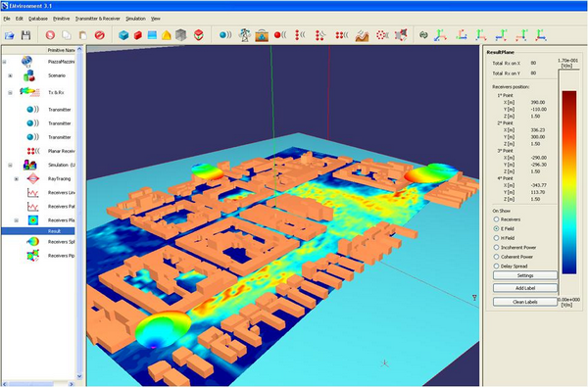Viewport: 588px width, 387px height.
Task: Select the E Field radio button
Action: coord(496,228)
